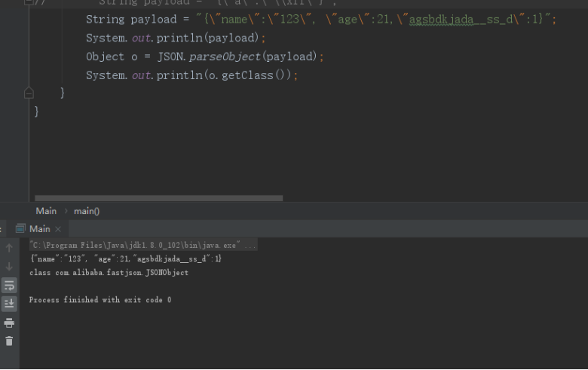This screenshot has width=588, height=370.
Task: Click the java.exe command line in the console
Action: point(143,245)
